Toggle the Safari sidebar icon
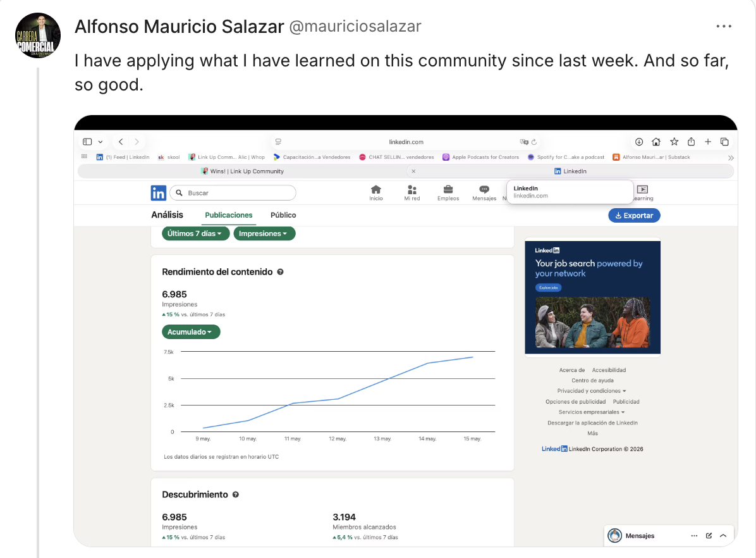Viewport: 756px width, 558px height. click(87, 142)
